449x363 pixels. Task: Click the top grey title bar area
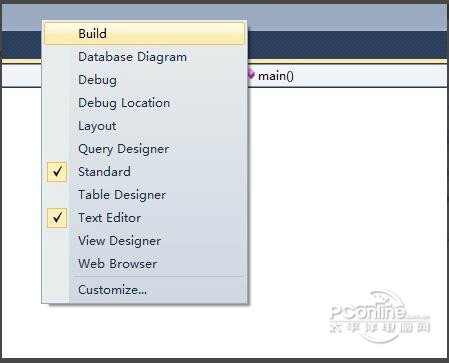click(x=347, y=17)
